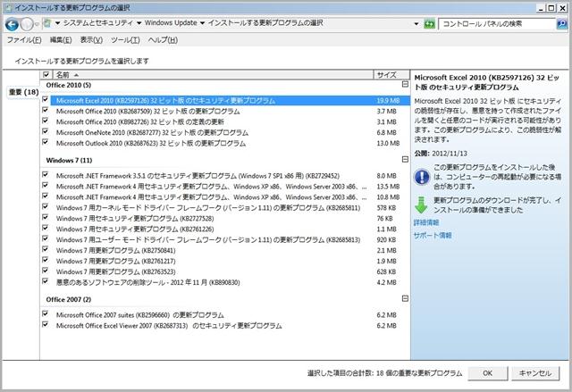
Task: Click the サイズ column header
Action: (x=391, y=75)
